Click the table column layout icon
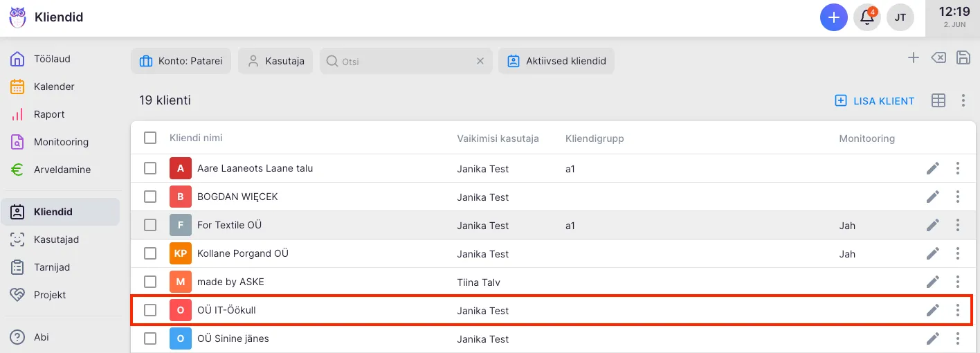The image size is (980, 353). point(938,101)
